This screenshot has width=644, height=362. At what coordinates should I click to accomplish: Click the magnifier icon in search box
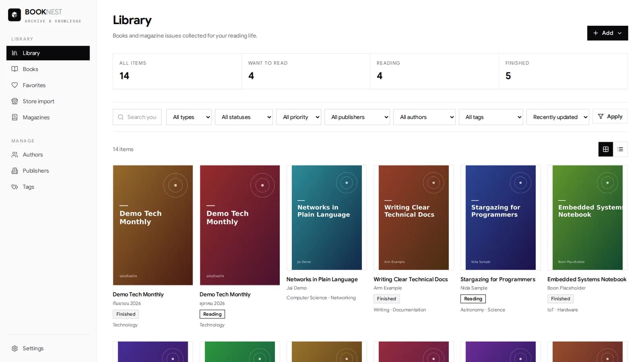(121, 117)
